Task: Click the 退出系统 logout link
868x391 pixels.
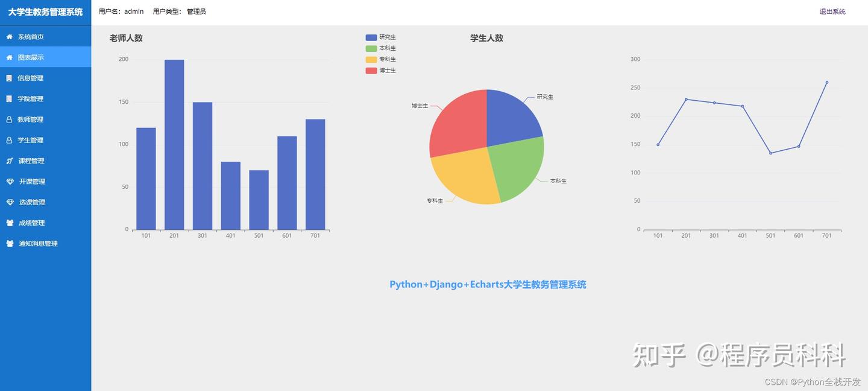Action: click(x=832, y=11)
